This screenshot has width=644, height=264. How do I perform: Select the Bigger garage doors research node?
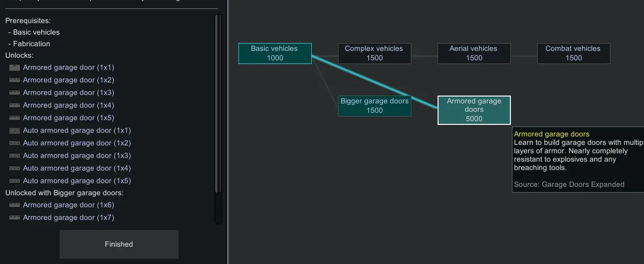point(374,106)
